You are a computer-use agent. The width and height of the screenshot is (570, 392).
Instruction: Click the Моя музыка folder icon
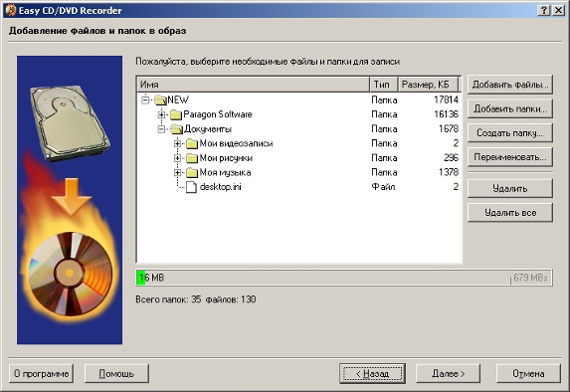click(192, 173)
